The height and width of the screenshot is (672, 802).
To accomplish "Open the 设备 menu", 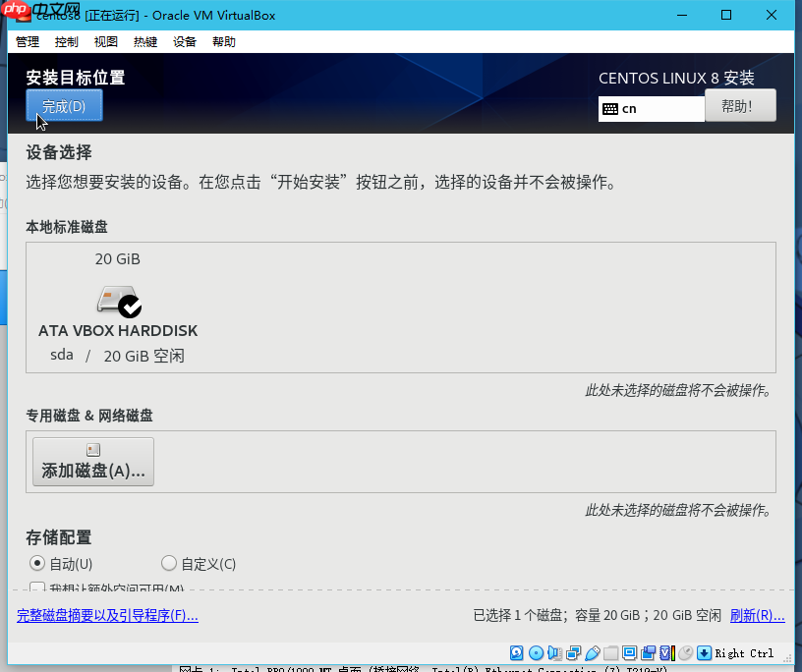I will (184, 41).
